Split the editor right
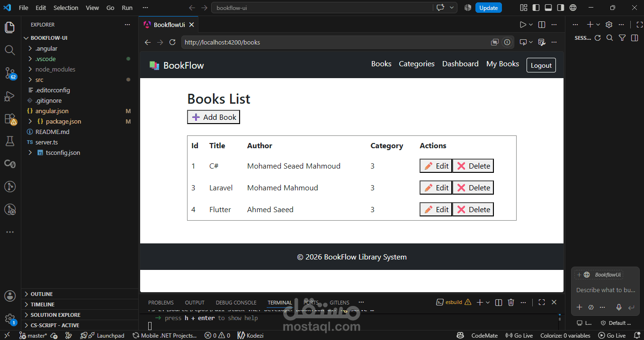The image size is (644, 340). (542, 25)
